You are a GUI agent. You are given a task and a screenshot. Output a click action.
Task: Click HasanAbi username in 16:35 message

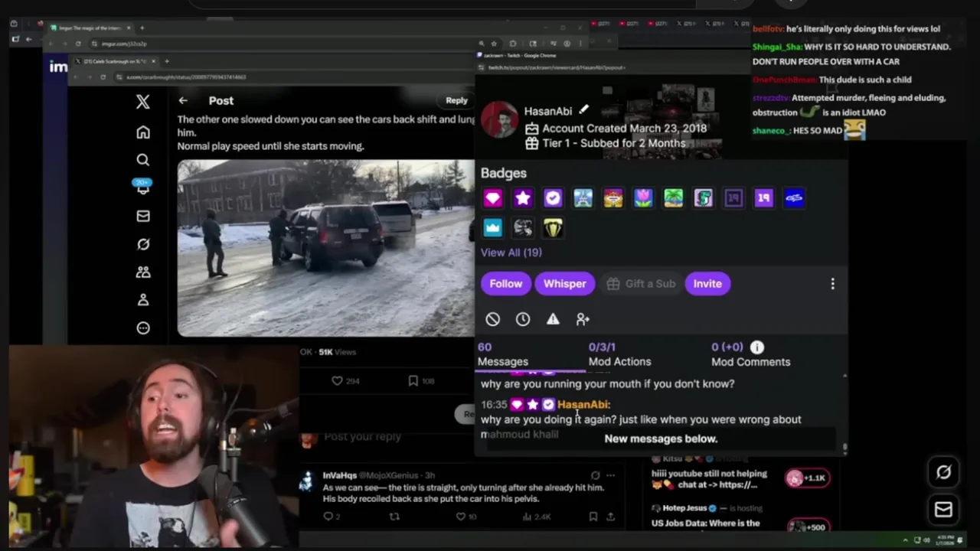(x=583, y=404)
